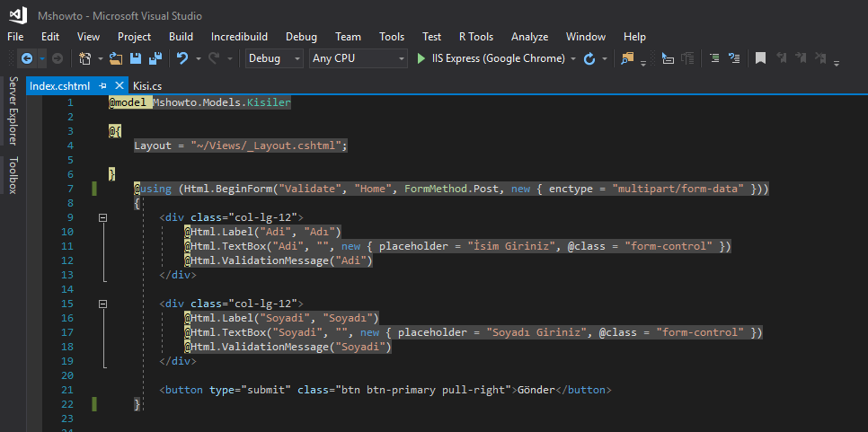The height and width of the screenshot is (432, 868).
Task: Click the Open File folder icon
Action: click(x=116, y=58)
